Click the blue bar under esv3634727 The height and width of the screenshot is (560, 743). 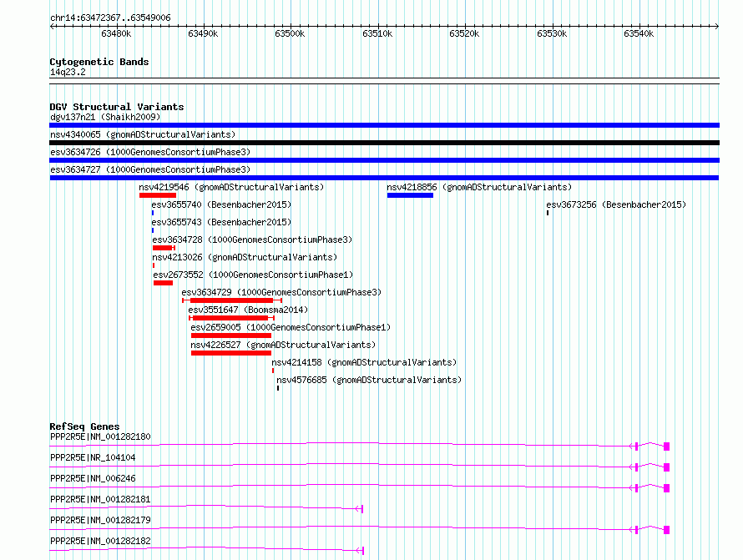coord(384,178)
